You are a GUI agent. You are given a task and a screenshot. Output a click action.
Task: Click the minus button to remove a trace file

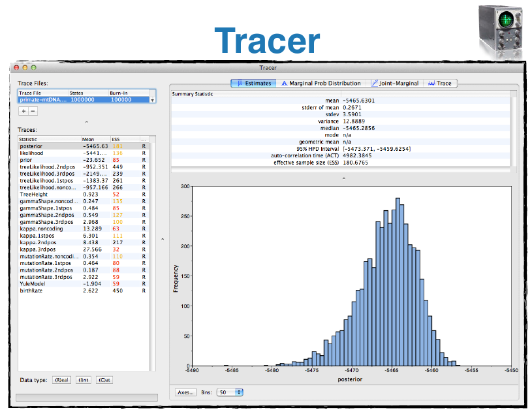[x=33, y=112]
